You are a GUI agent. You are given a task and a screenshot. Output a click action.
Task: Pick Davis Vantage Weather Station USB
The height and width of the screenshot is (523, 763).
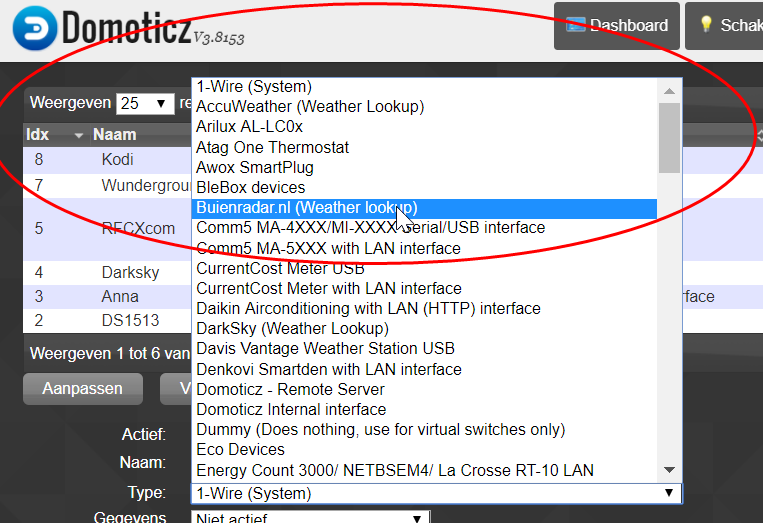click(424, 349)
